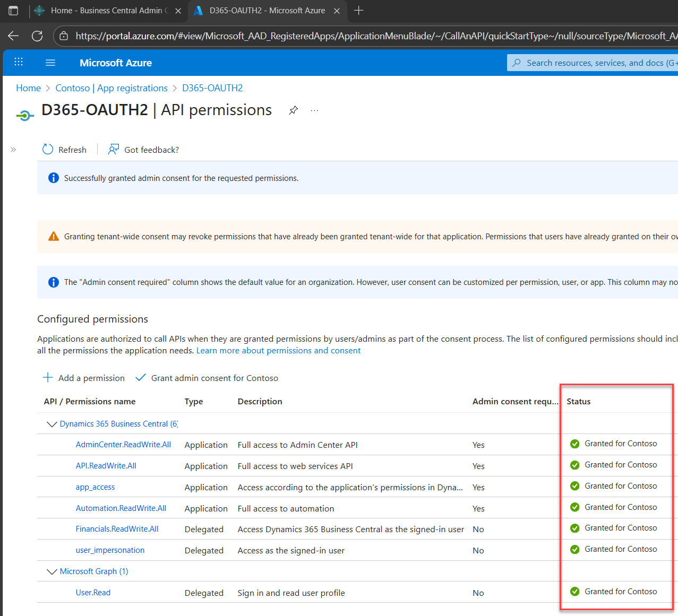
Task: Open the Azure app launcher waffle icon
Action: pos(19,62)
